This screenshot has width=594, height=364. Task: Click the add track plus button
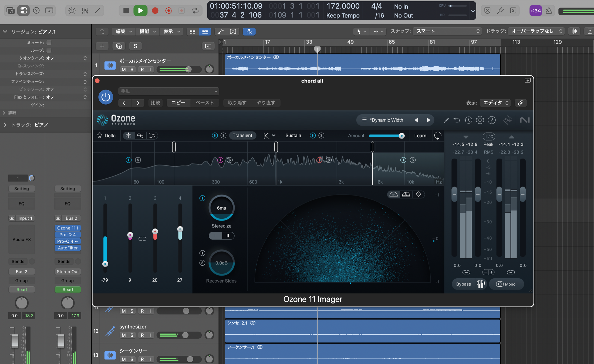(102, 46)
